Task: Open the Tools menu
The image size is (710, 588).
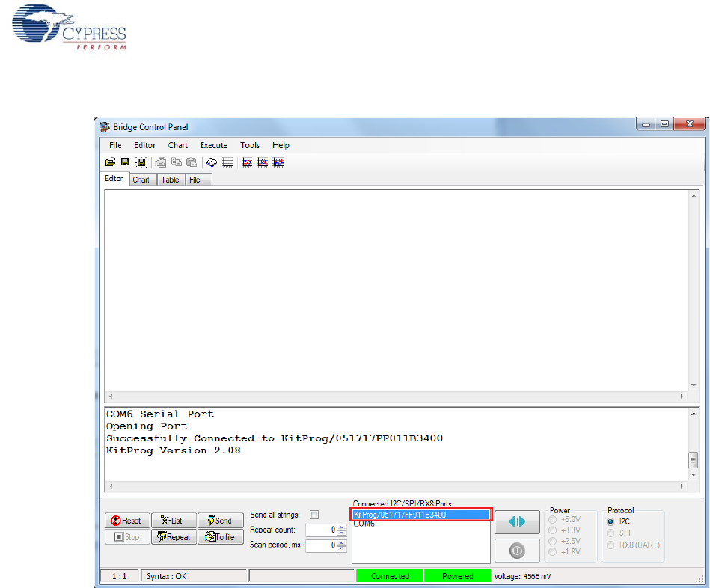Action: (249, 145)
